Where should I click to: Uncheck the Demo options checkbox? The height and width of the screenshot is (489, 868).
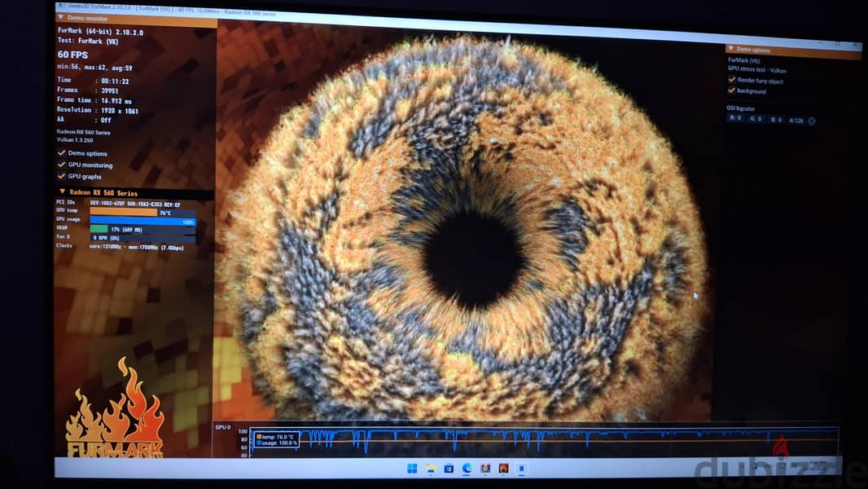pyautogui.click(x=61, y=153)
